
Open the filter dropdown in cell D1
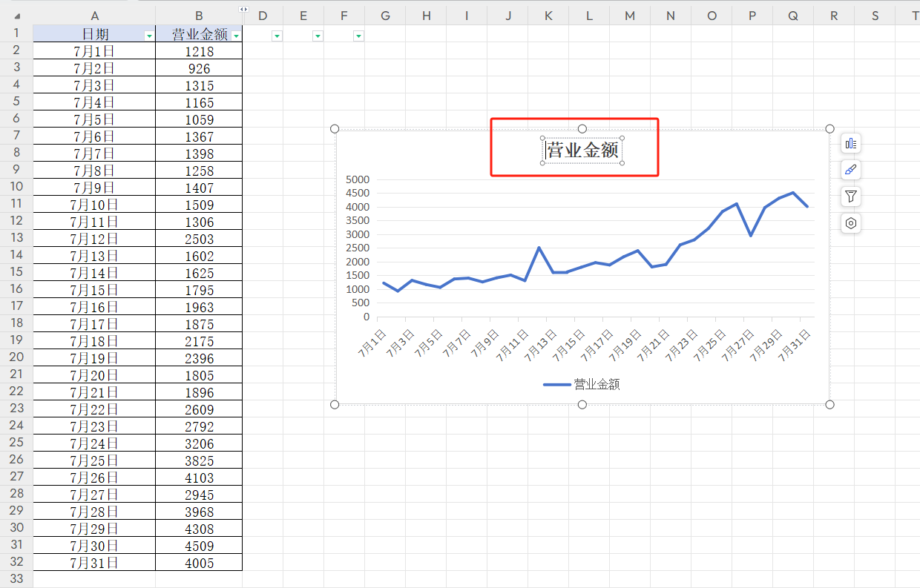pyautogui.click(x=277, y=36)
